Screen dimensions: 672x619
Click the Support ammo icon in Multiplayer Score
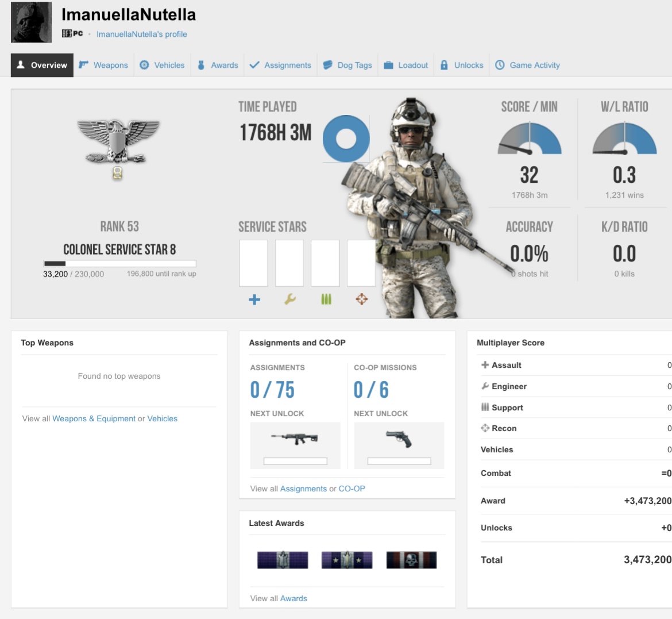click(x=485, y=407)
